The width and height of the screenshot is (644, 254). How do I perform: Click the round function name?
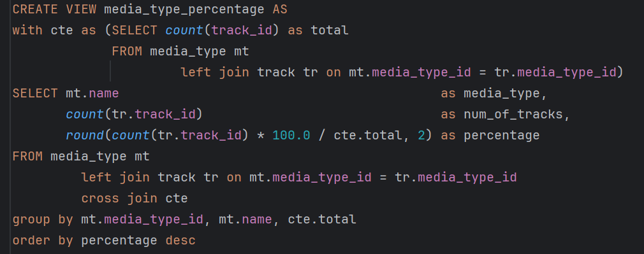point(85,136)
